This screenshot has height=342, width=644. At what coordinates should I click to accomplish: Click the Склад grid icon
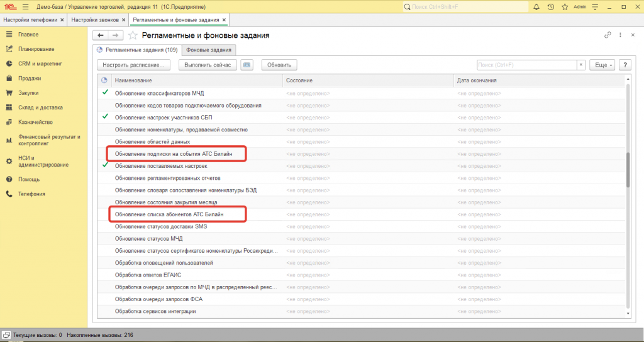tap(9, 107)
